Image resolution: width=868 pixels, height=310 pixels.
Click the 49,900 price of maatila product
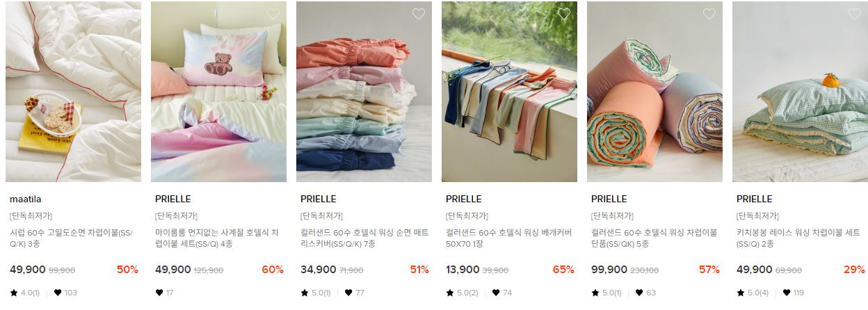28,270
